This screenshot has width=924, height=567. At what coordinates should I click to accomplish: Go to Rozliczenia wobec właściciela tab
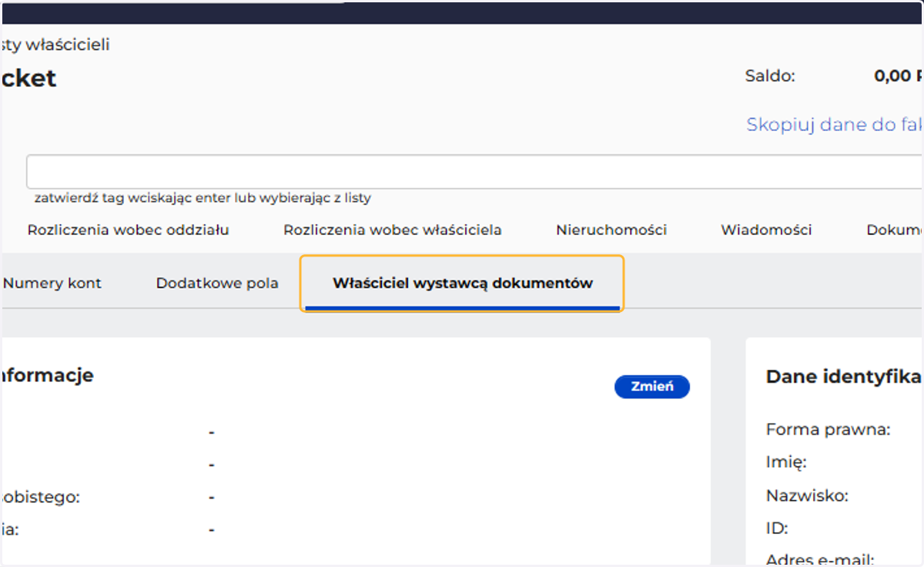(393, 230)
